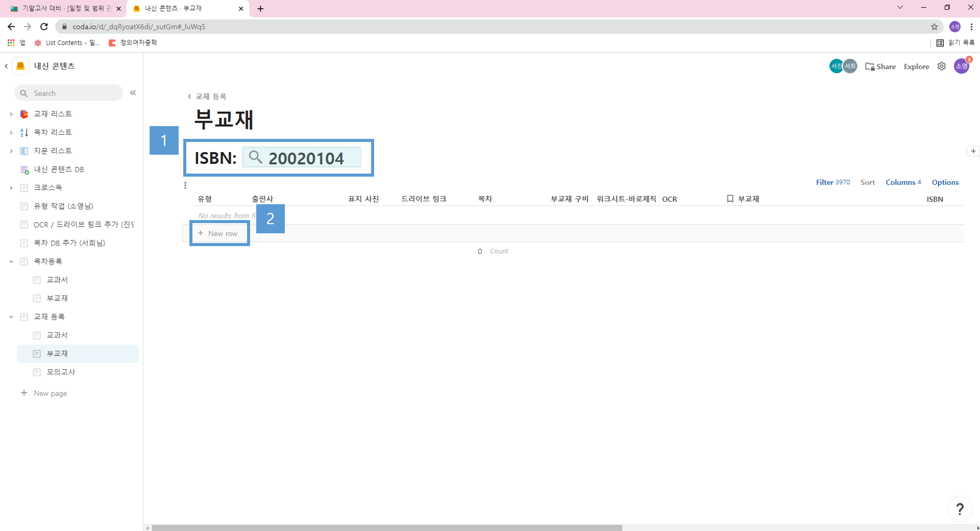Screen dimensions: 980x531
Task: Click the Coda doc icon next to 내신 콘텐츠
Action: click(20, 66)
